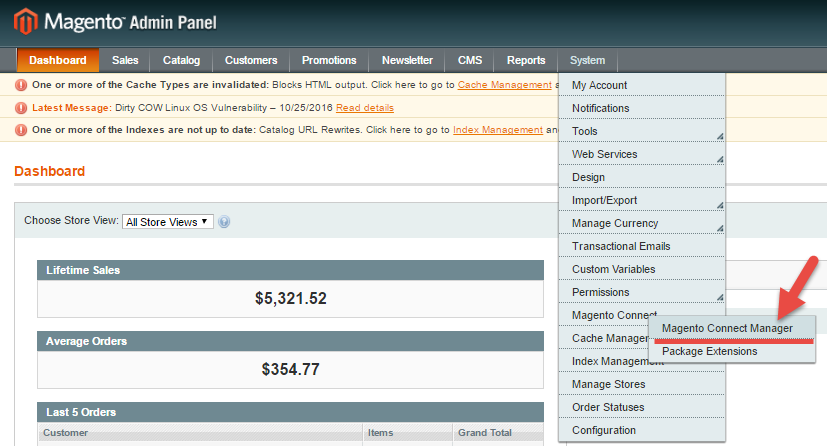Expand the Import/Export submenu
The height and width of the screenshot is (446, 827).
pyautogui.click(x=641, y=200)
